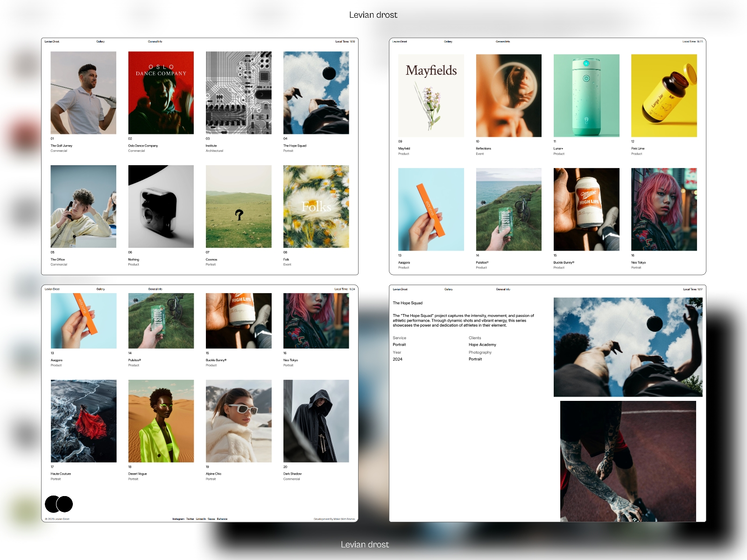The width and height of the screenshot is (747, 560).
Task: Open Aaqgora thumbnail in the Mayfields gallery screen
Action: coord(431,210)
